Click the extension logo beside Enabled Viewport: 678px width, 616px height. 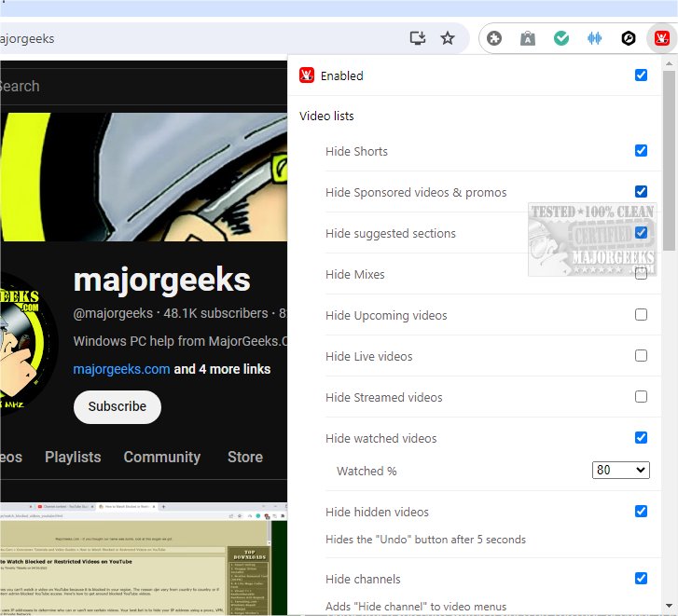pyautogui.click(x=307, y=75)
